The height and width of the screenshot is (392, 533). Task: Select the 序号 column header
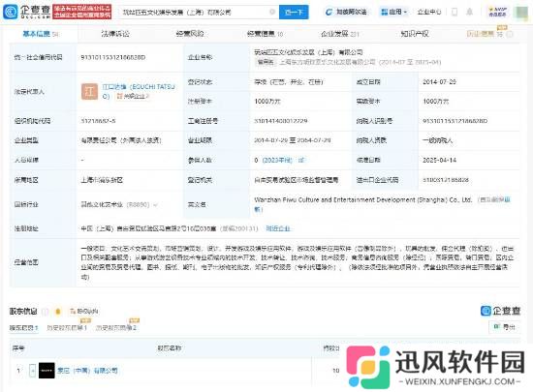tap(18, 348)
